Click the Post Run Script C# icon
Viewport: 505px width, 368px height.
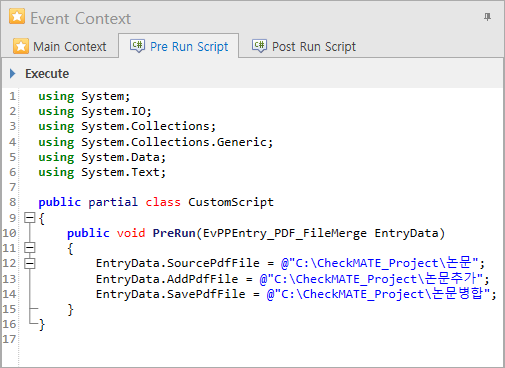coord(259,46)
